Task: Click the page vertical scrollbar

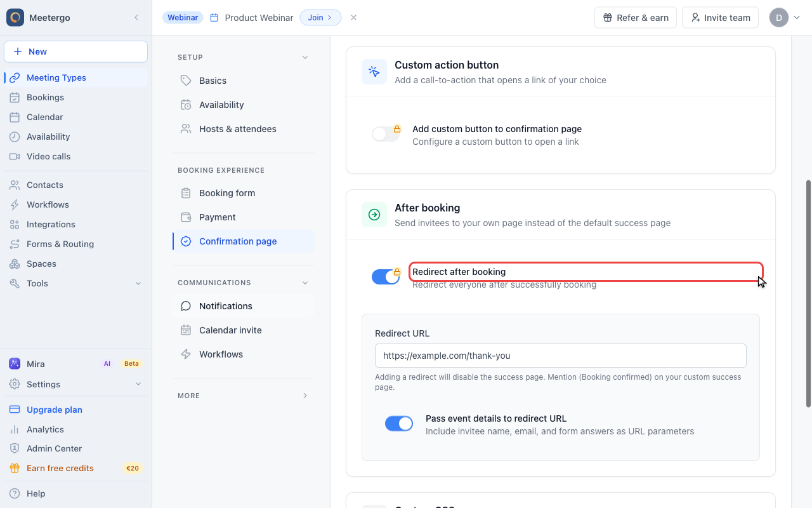Action: click(808, 293)
